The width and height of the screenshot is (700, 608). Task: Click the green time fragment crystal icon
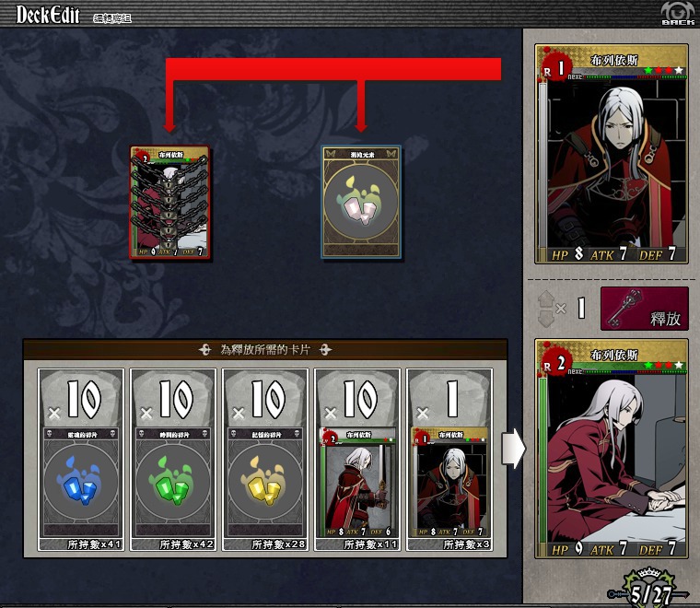click(173, 483)
